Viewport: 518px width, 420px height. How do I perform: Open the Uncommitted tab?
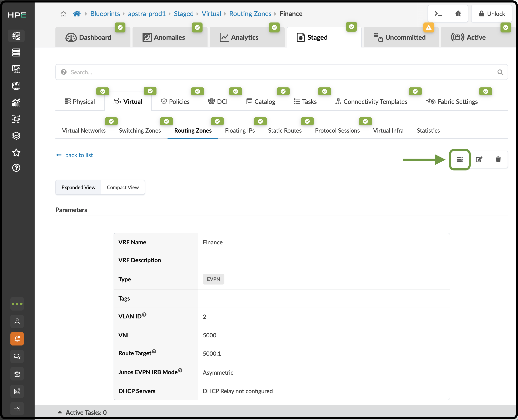[x=401, y=37]
